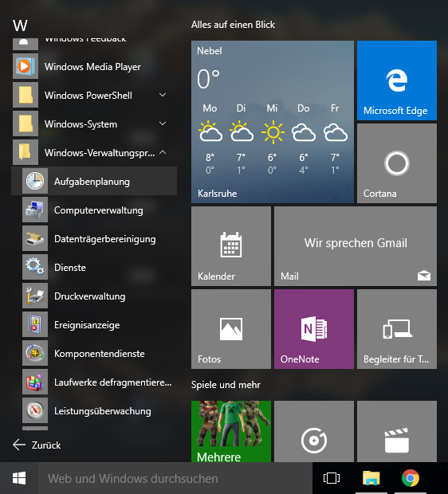
Task: Select the Laufwerke defragmentiere... entry text
Action: [x=113, y=382]
